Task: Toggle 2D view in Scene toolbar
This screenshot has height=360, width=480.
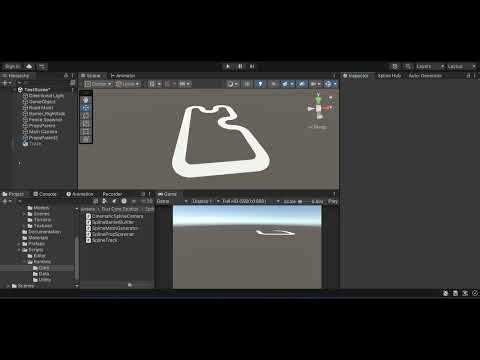Action: (x=247, y=84)
